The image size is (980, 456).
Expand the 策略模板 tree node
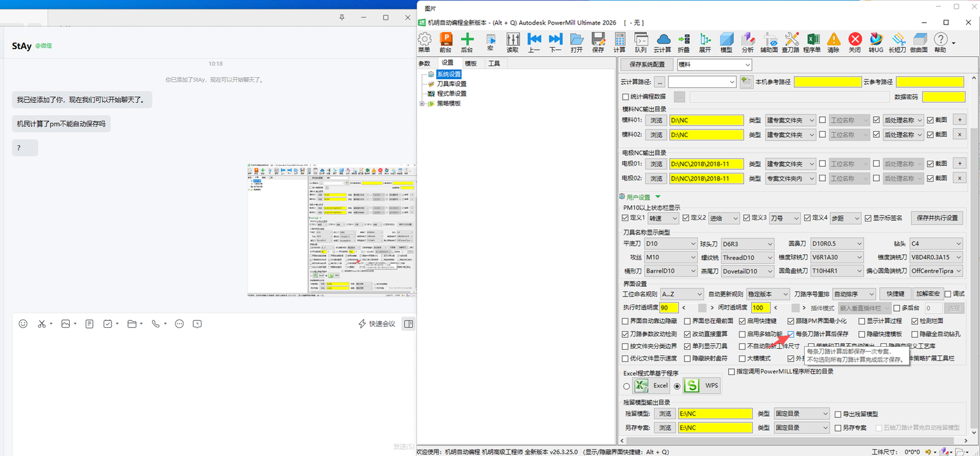point(421,104)
